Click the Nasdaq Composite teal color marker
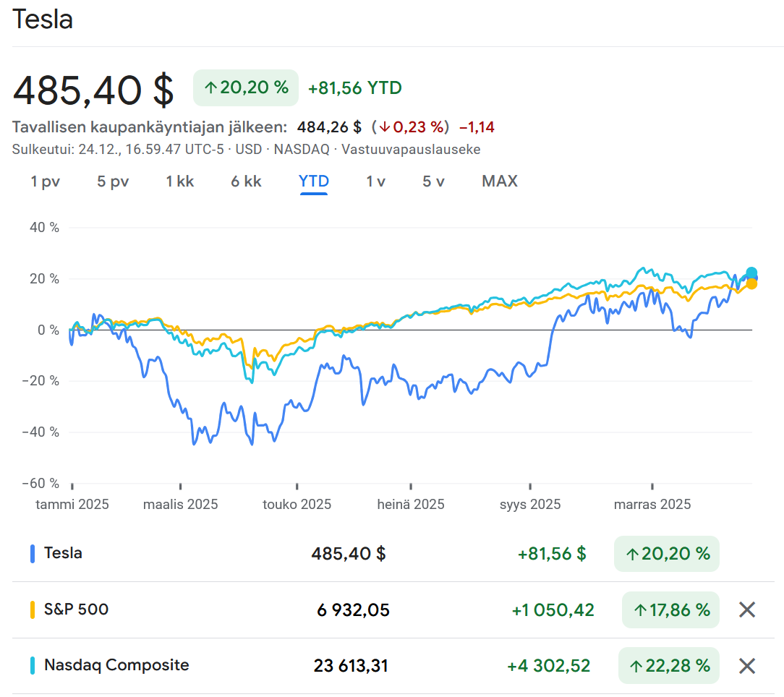Screen dimensions: 784x697 (33, 665)
